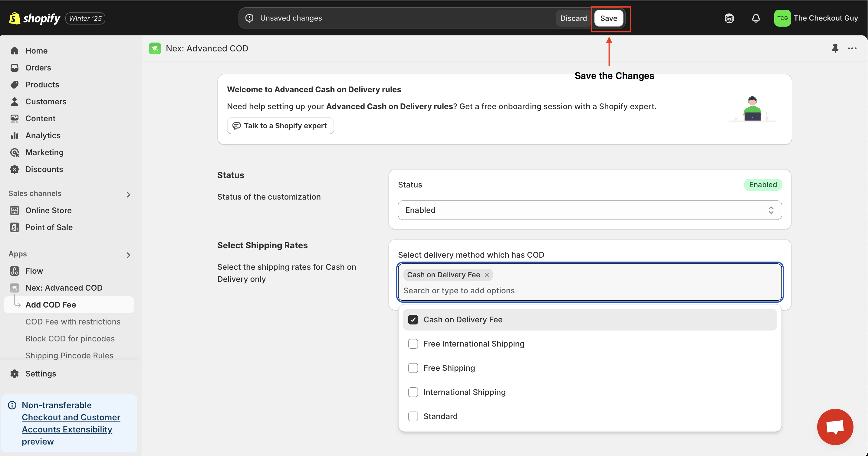Remove the Cash on Delivery Fee tag
Screen dimensions: 868x456
pyautogui.click(x=487, y=275)
